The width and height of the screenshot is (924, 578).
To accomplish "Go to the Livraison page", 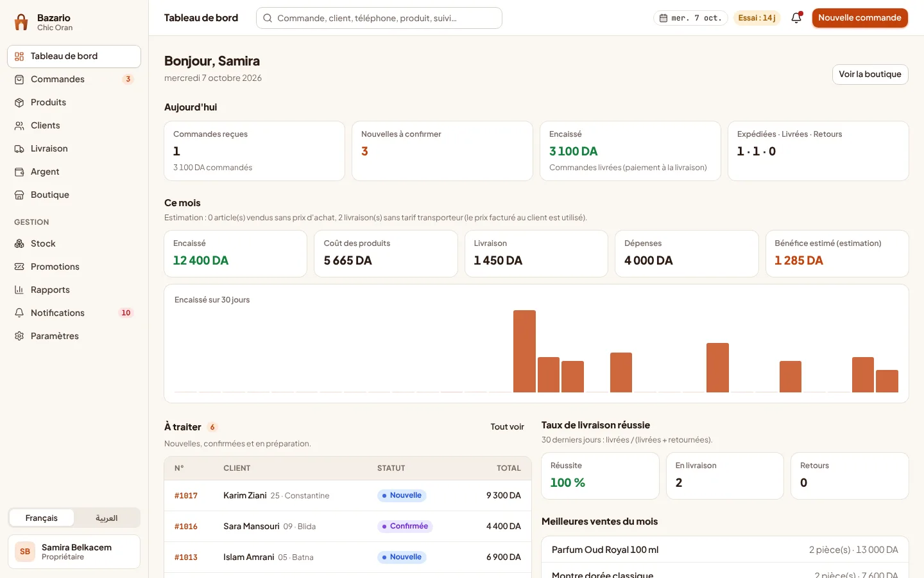I will pos(74,149).
